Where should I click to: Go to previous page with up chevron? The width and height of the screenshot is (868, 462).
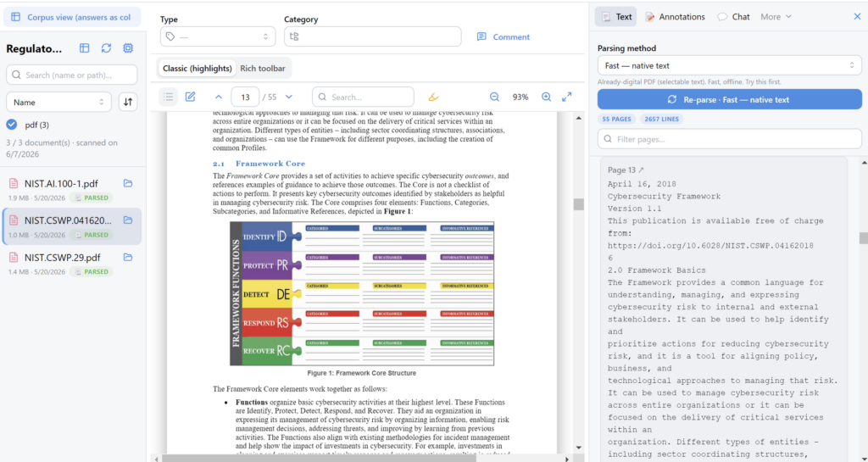219,97
